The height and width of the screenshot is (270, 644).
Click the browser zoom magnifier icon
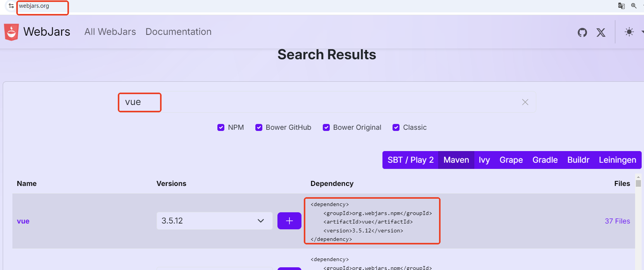coord(634,6)
